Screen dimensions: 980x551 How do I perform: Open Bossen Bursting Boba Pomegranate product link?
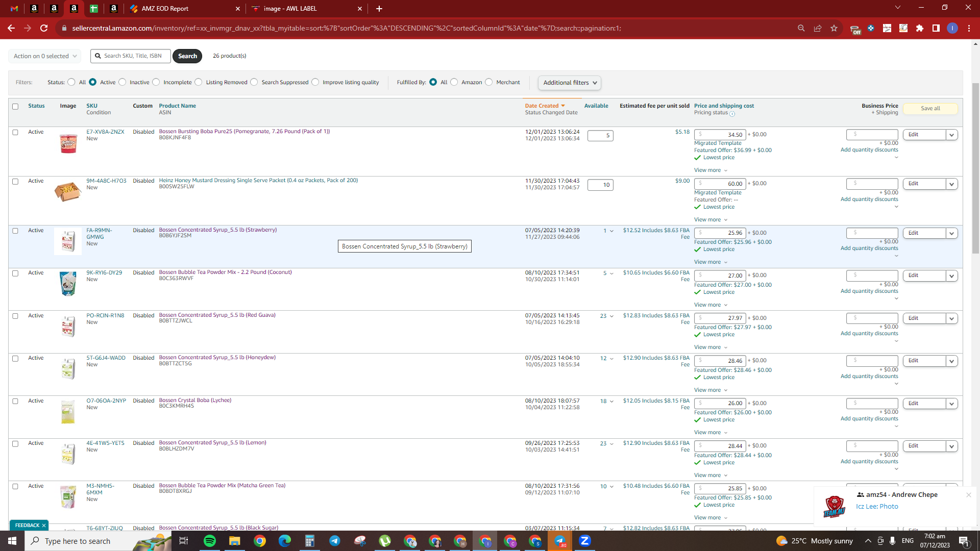[244, 131]
